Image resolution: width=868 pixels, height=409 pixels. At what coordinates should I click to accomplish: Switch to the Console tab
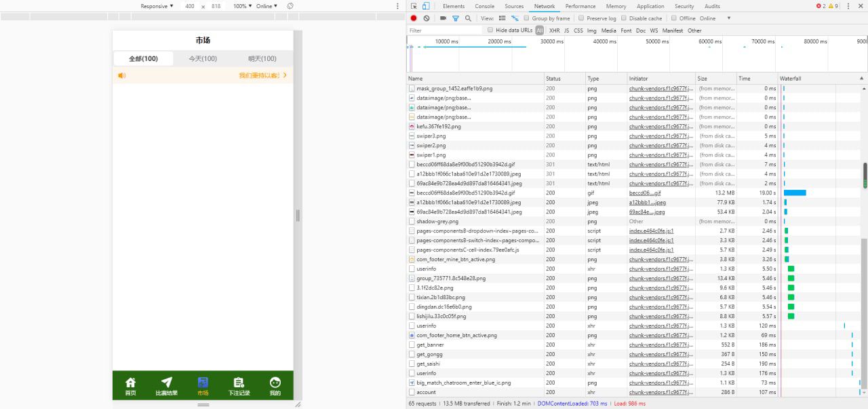pyautogui.click(x=484, y=6)
